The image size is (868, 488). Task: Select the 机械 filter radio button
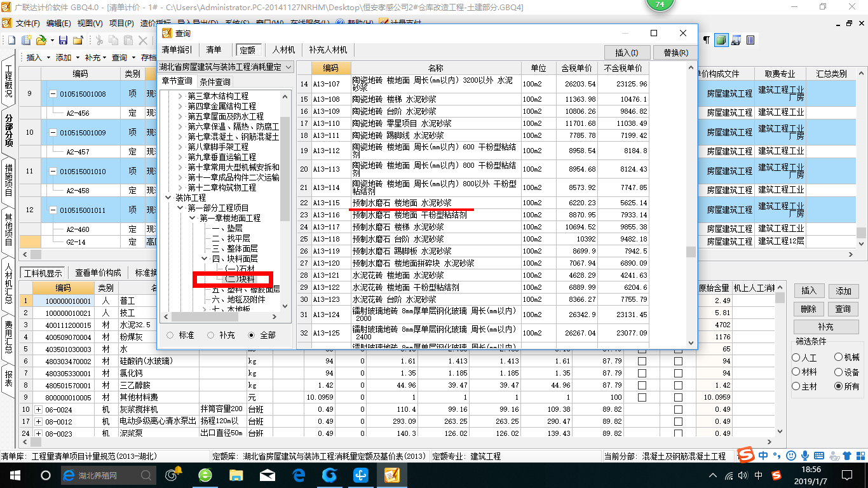click(839, 358)
